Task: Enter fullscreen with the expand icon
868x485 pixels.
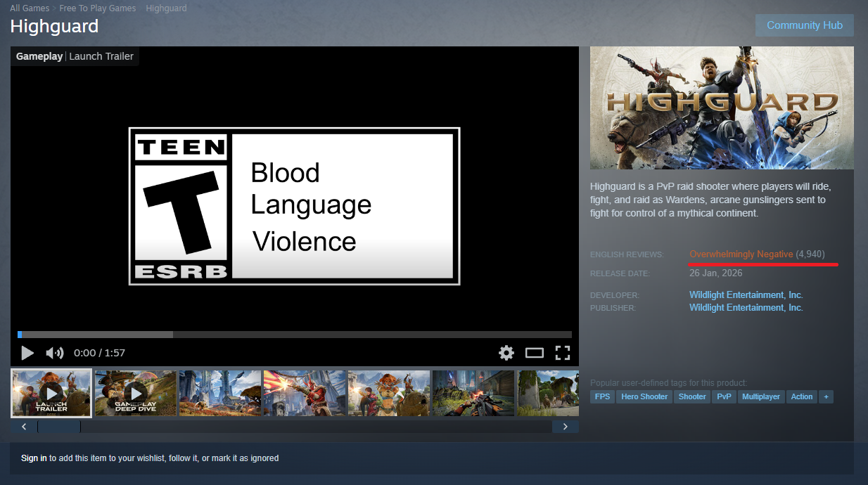Action: 562,353
